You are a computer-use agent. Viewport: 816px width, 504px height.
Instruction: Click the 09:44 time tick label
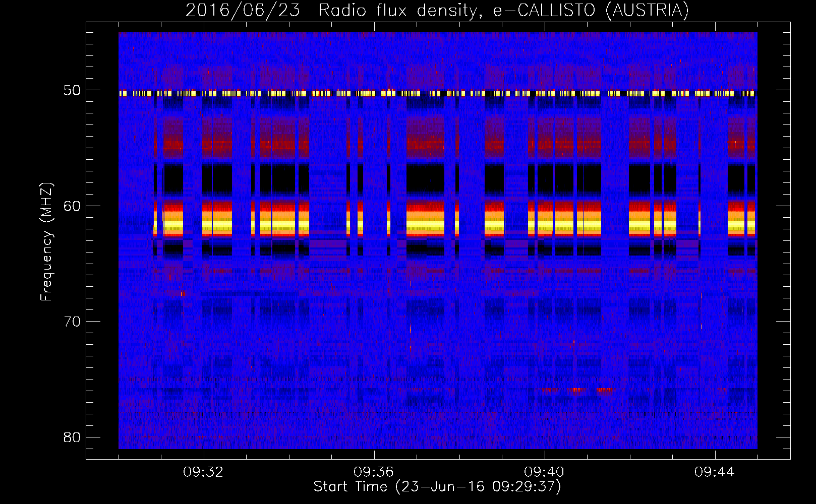715,472
